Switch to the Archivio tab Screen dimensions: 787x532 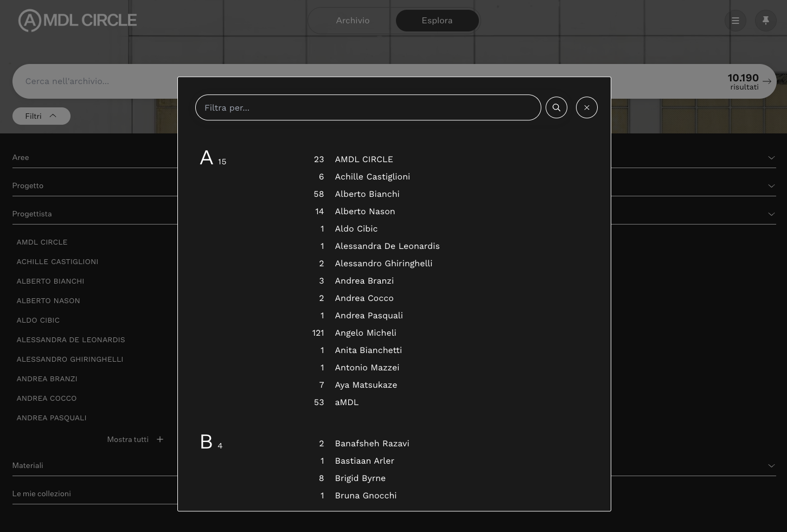point(353,21)
